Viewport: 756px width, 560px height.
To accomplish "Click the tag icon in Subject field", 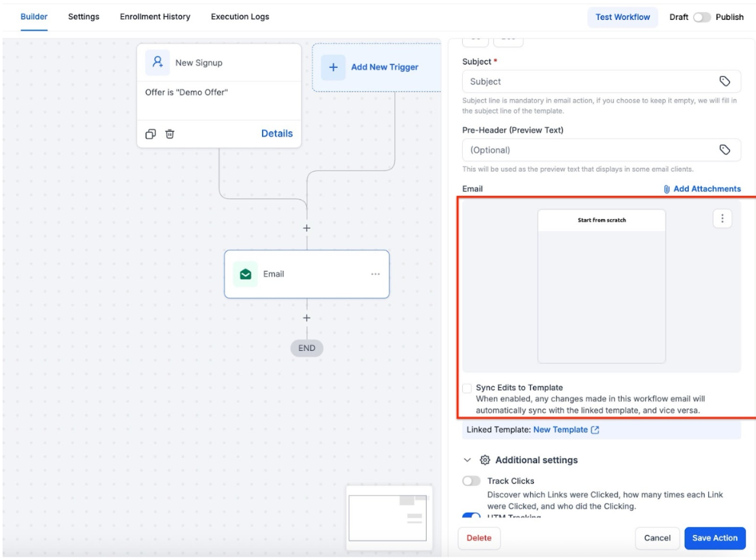I will pyautogui.click(x=724, y=81).
